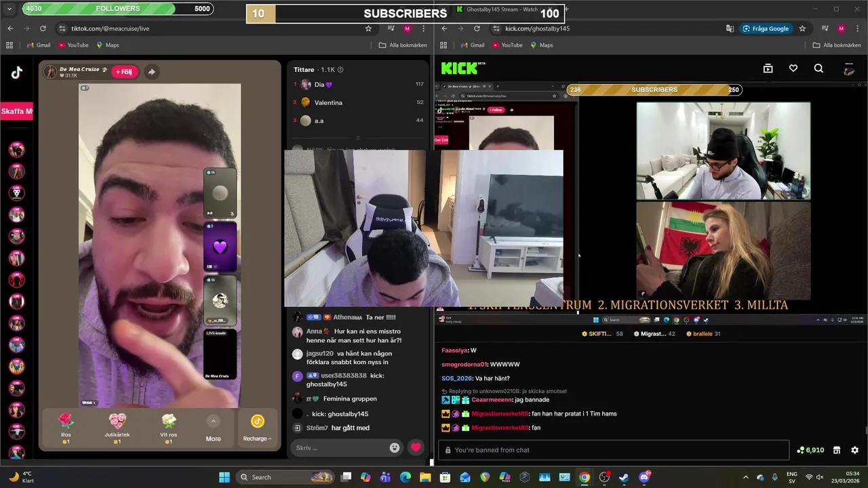Image resolution: width=868 pixels, height=488 pixels.
Task: Click the Fråga Google button
Action: click(766, 28)
